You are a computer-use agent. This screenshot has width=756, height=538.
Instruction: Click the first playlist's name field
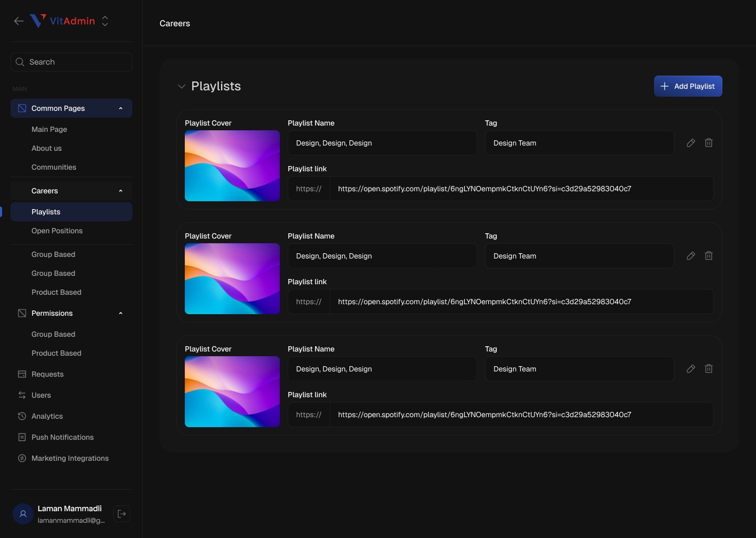382,143
